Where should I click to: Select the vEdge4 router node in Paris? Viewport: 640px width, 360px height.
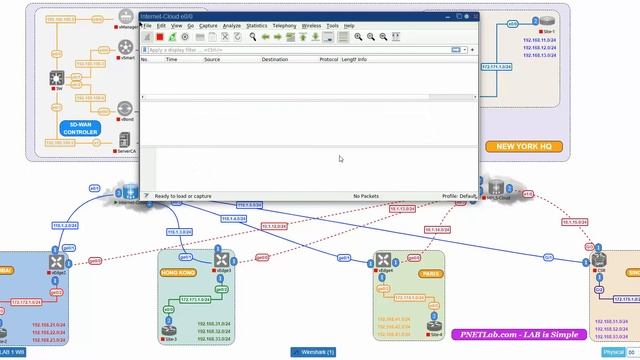(383, 260)
